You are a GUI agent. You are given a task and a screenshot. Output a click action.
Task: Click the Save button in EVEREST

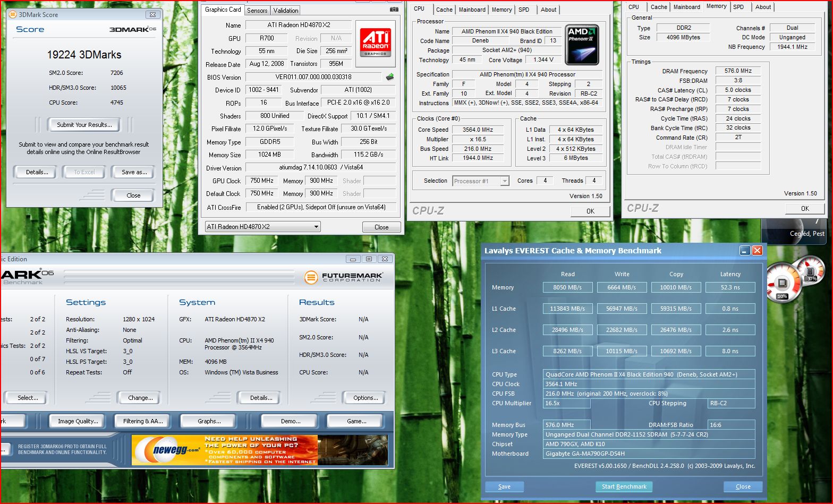(x=504, y=486)
